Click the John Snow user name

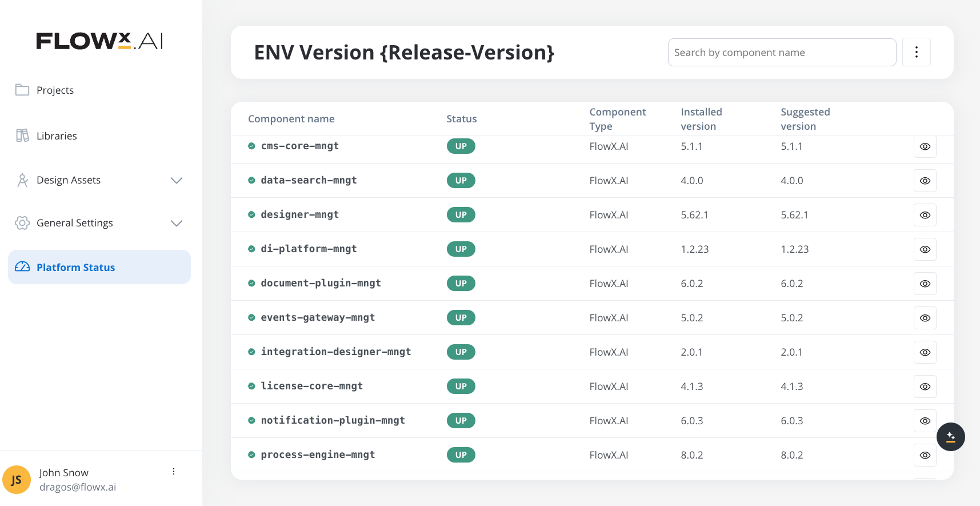[64, 473]
